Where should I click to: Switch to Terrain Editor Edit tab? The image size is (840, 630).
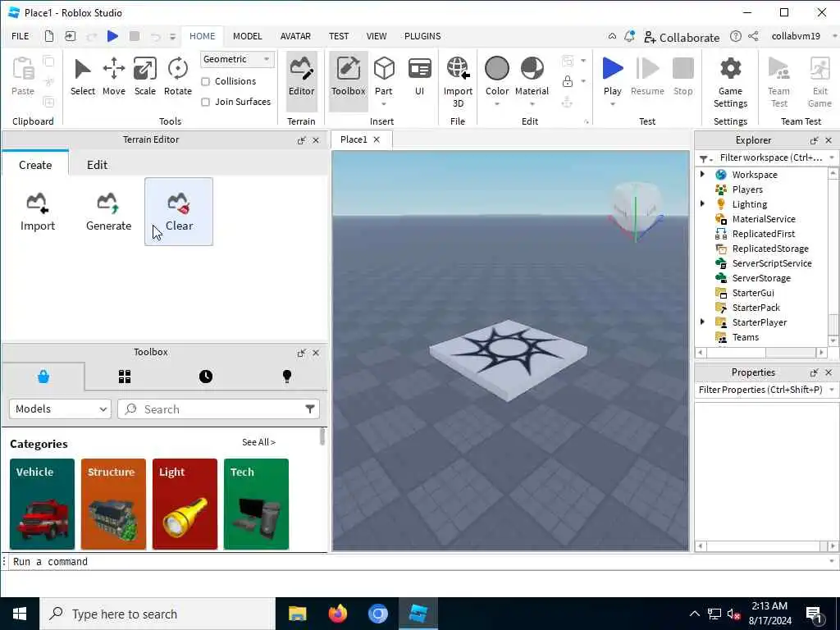[97, 165]
